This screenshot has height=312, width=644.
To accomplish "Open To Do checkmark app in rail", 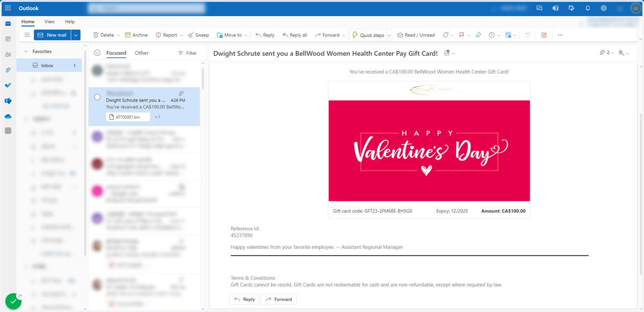I will [x=8, y=85].
